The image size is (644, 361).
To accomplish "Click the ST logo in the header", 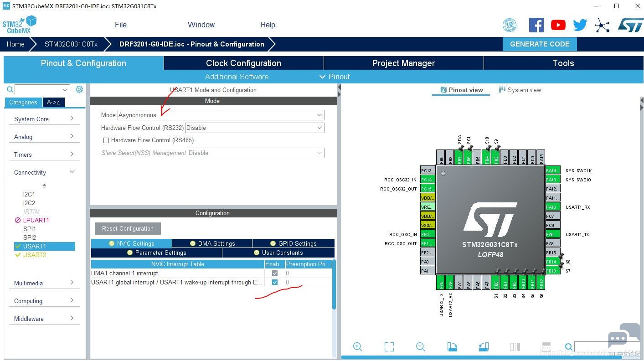I will point(631,25).
